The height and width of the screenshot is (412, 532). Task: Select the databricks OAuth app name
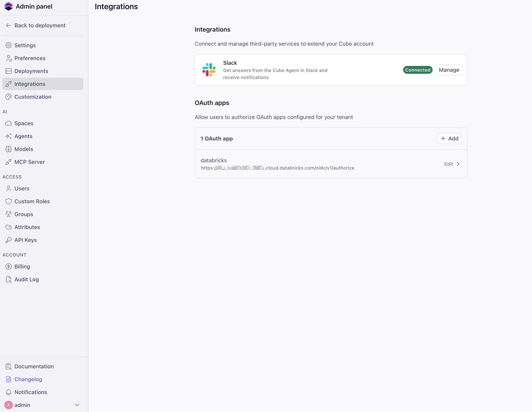(x=214, y=160)
